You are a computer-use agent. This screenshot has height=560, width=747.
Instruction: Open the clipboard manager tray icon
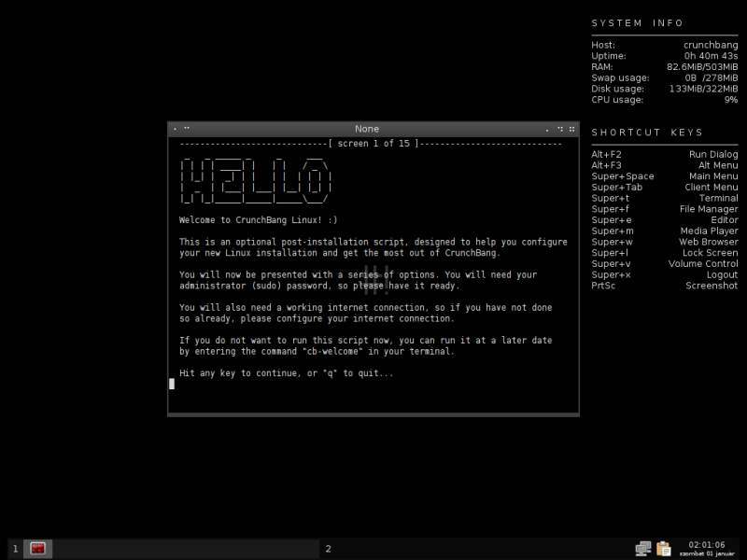664,549
